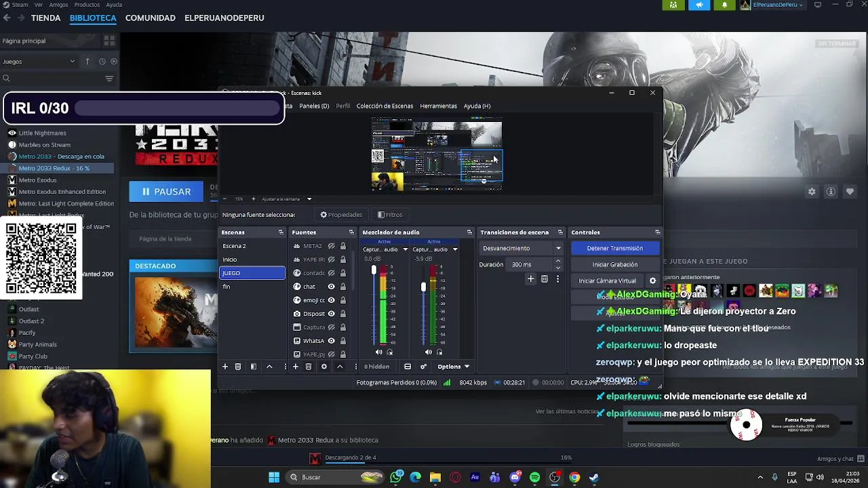The image size is (868, 488).
Task: Remove selected source in Fuentes toolbar
Action: pos(309,367)
